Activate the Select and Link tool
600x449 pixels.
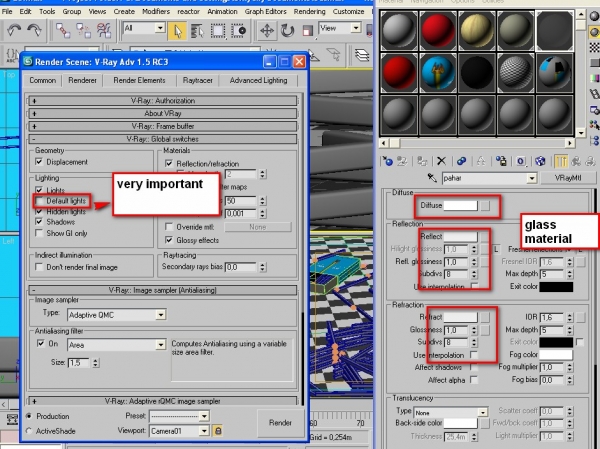click(63, 31)
